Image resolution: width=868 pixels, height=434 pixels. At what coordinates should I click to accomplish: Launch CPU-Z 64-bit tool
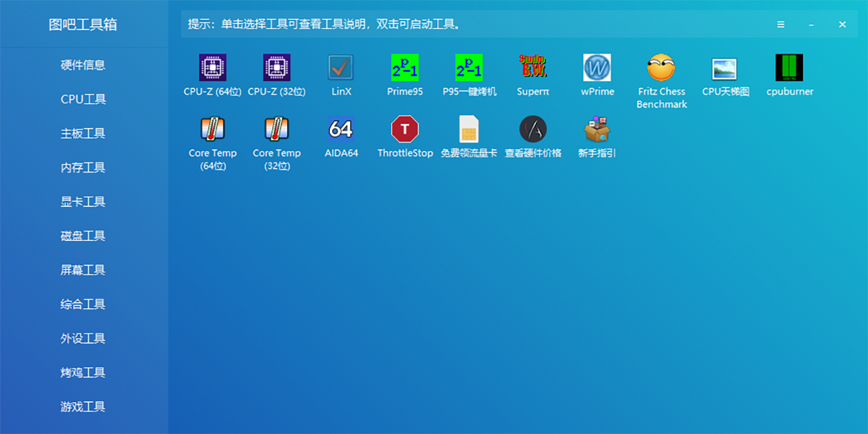pos(212,69)
